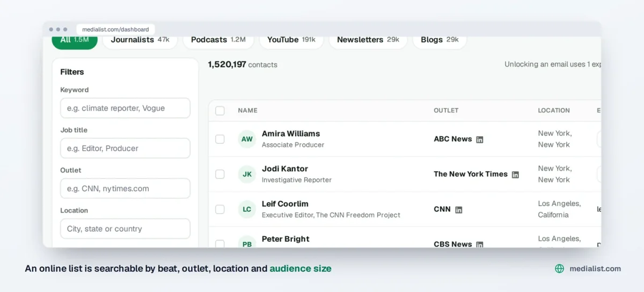Click Executive Editor, The CNN Freedom Project
Screen dimensions: 644x292
click(x=331, y=215)
